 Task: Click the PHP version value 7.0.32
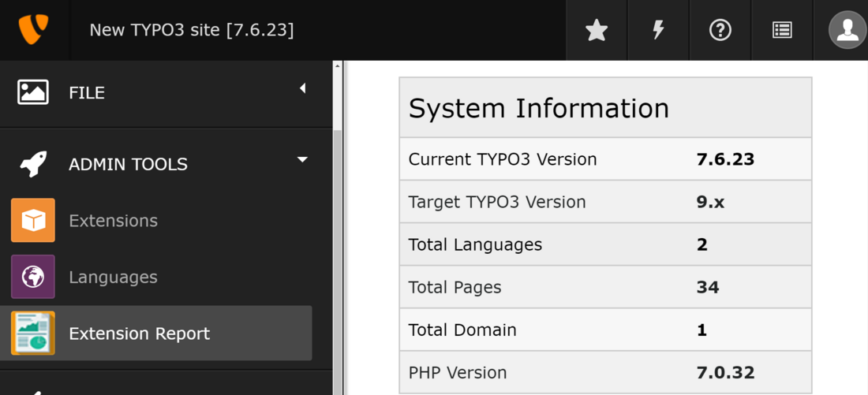pyautogui.click(x=725, y=373)
